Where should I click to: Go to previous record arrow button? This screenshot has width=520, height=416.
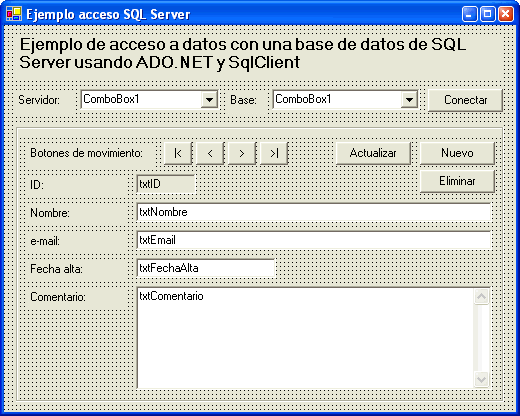pos(210,153)
